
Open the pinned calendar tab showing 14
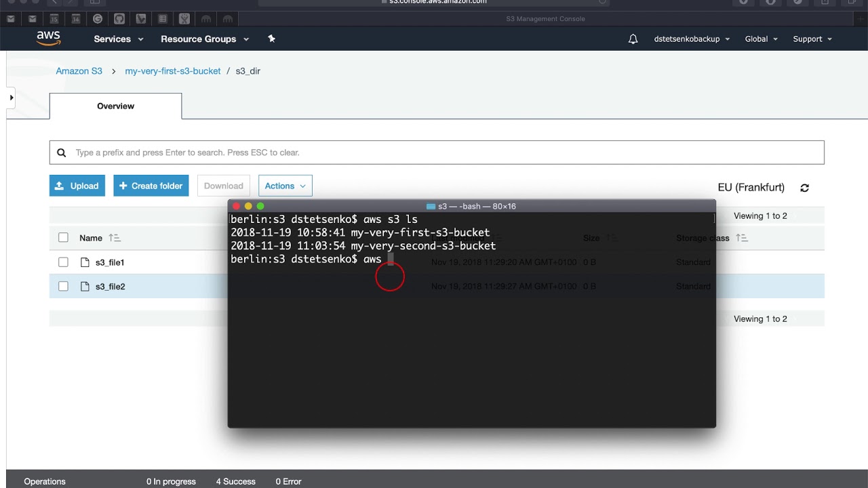click(x=76, y=19)
